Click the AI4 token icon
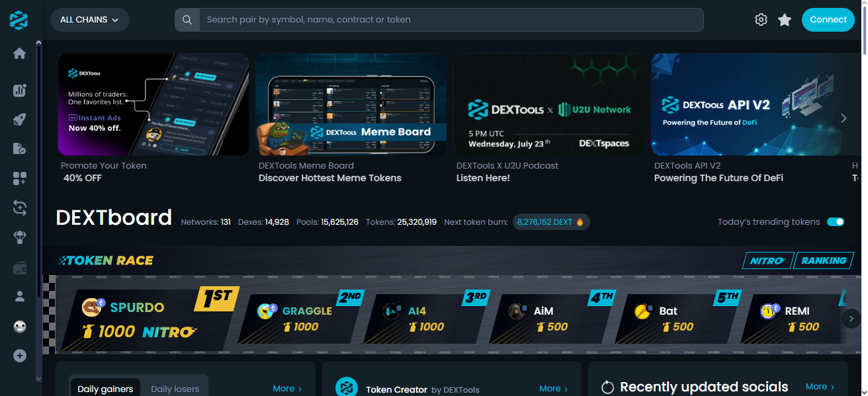 pos(392,311)
